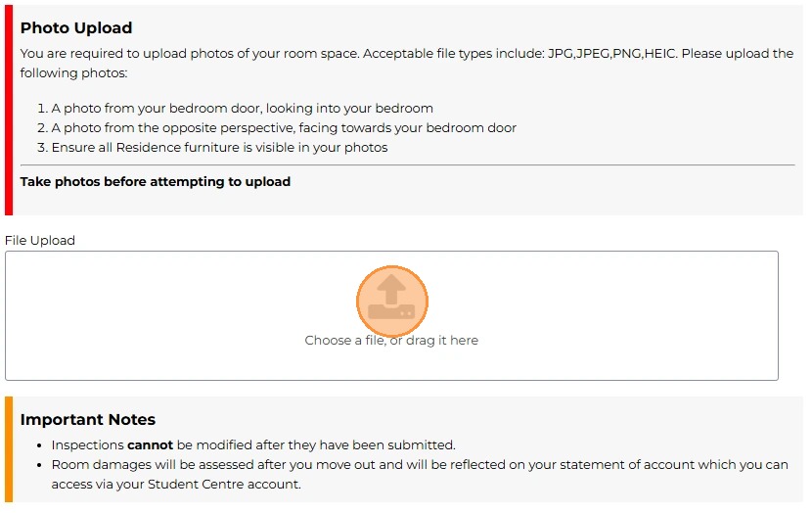Click the bold word 'cannot'
This screenshot has width=812, height=513.
(150, 444)
